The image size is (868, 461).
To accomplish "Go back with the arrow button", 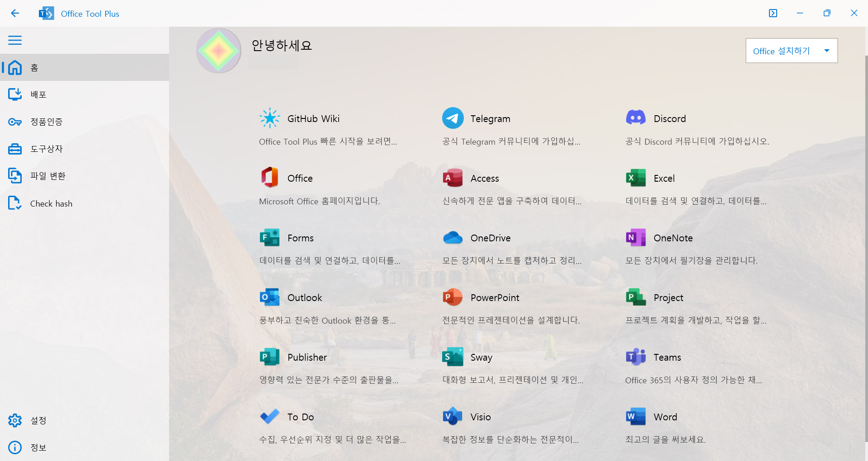I will point(15,13).
